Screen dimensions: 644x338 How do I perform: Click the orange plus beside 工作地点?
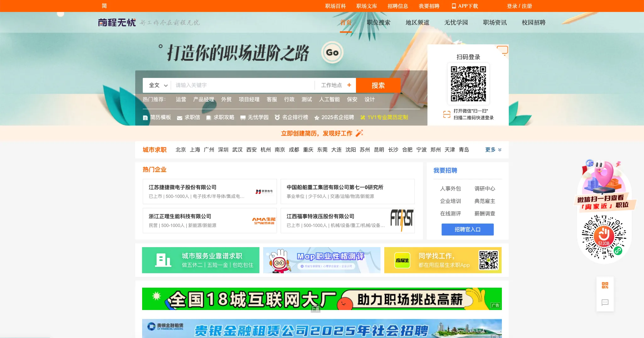tap(349, 85)
